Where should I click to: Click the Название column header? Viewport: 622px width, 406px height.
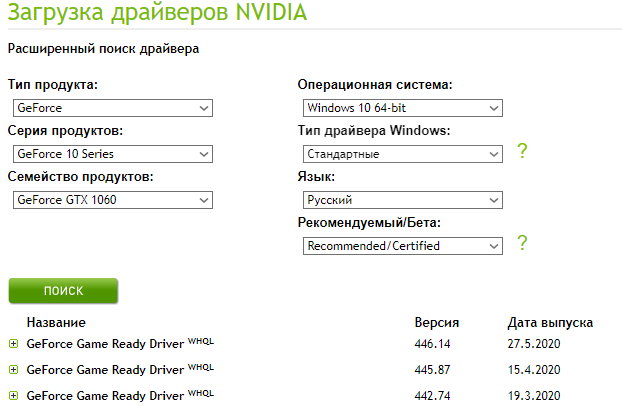click(56, 322)
